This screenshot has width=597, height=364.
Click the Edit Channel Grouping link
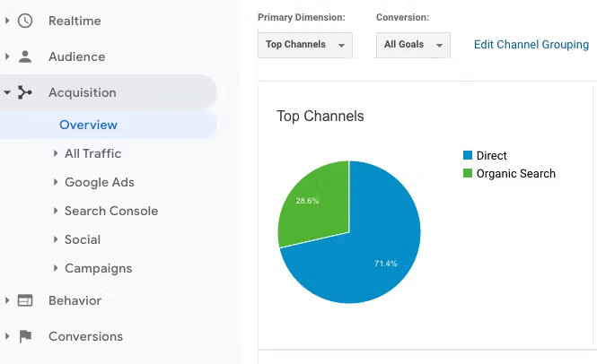531,45
